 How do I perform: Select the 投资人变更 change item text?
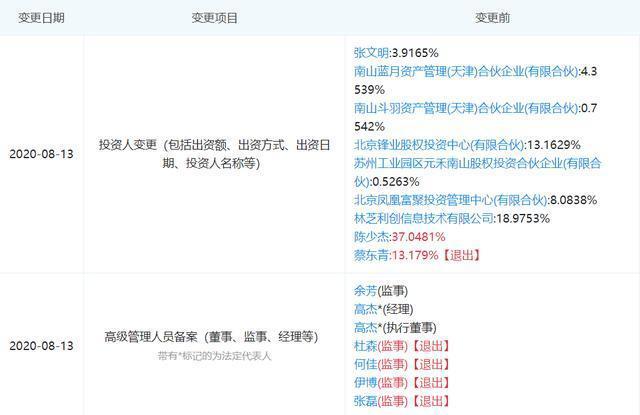pos(215,154)
